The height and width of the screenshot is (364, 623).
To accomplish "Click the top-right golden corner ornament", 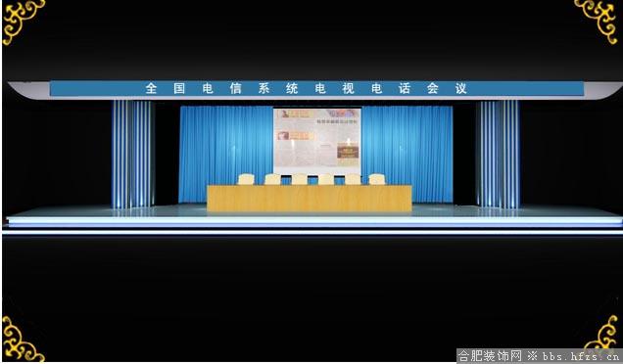I will (x=598, y=21).
